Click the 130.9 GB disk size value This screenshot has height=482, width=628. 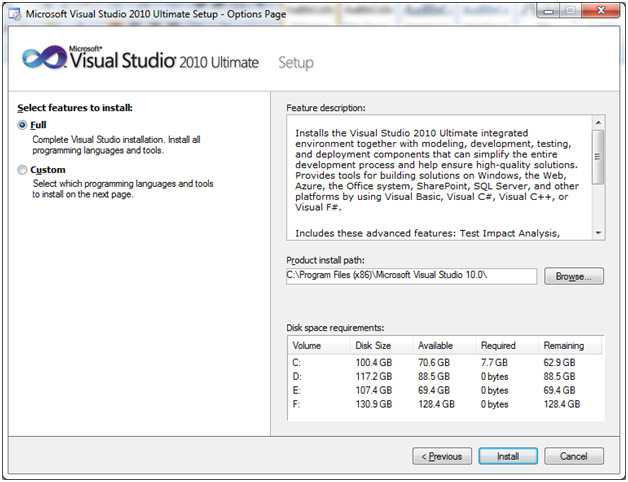[x=374, y=404]
